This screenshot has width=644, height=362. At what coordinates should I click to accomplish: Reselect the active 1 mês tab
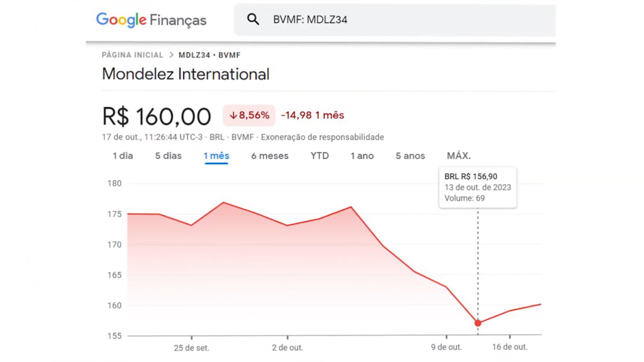coord(216,155)
